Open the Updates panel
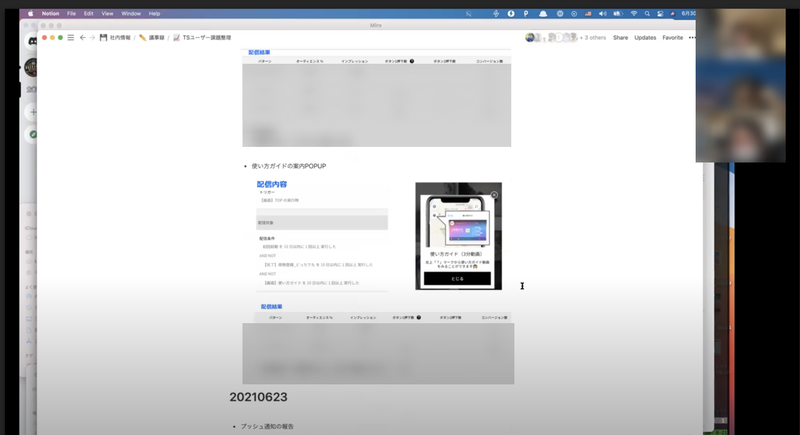This screenshot has height=435, width=800. [645, 38]
